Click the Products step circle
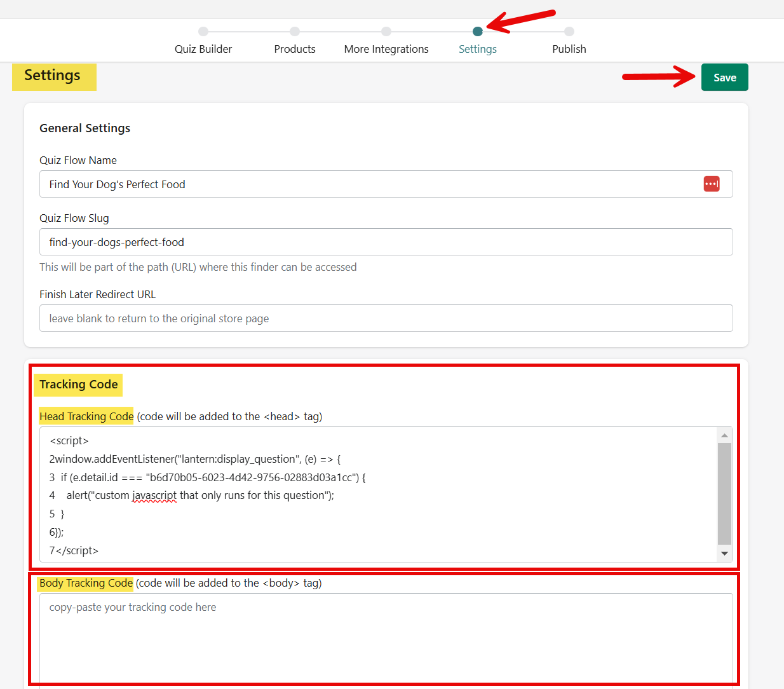The width and height of the screenshot is (784, 689). tap(295, 31)
